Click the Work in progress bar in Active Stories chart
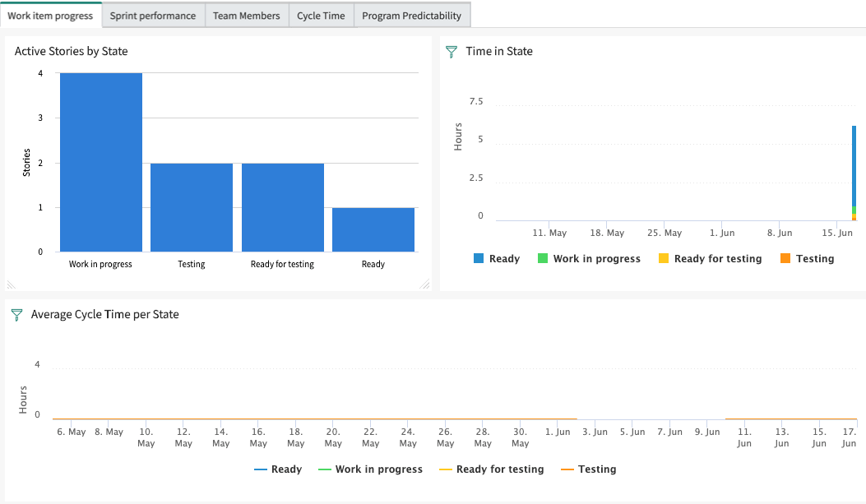The image size is (866, 504). point(101,162)
